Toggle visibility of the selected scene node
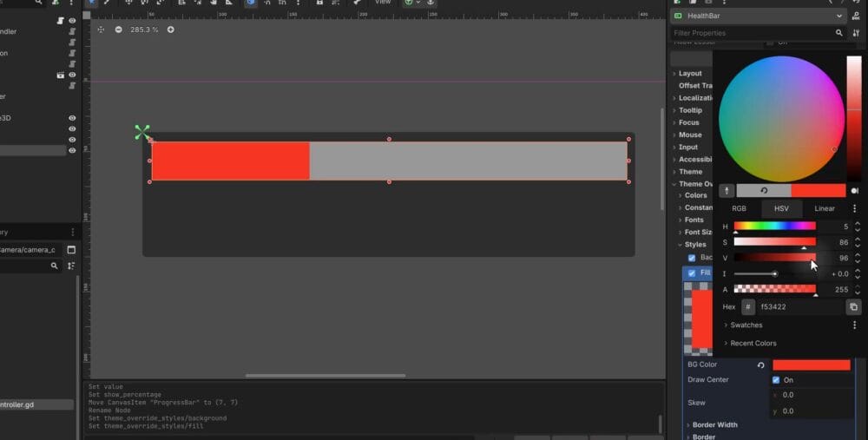The image size is (868, 440). click(72, 150)
